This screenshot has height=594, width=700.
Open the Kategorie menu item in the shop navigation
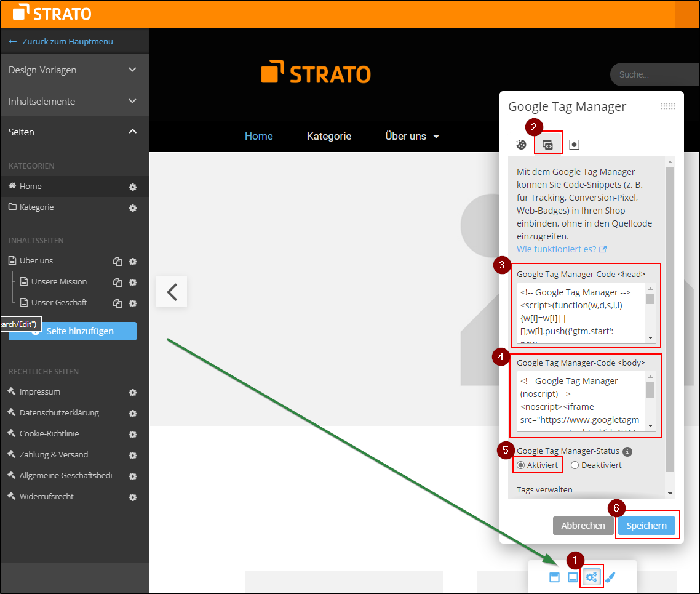pyautogui.click(x=329, y=136)
